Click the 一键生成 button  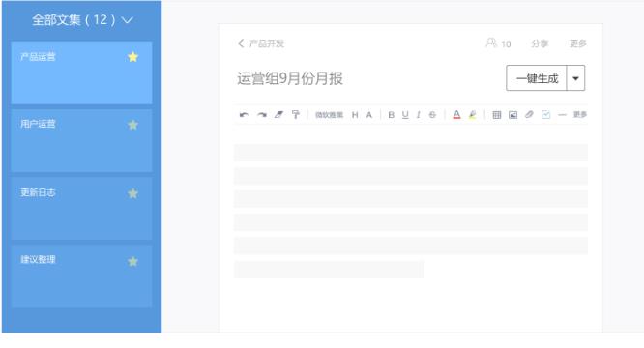[537, 78]
